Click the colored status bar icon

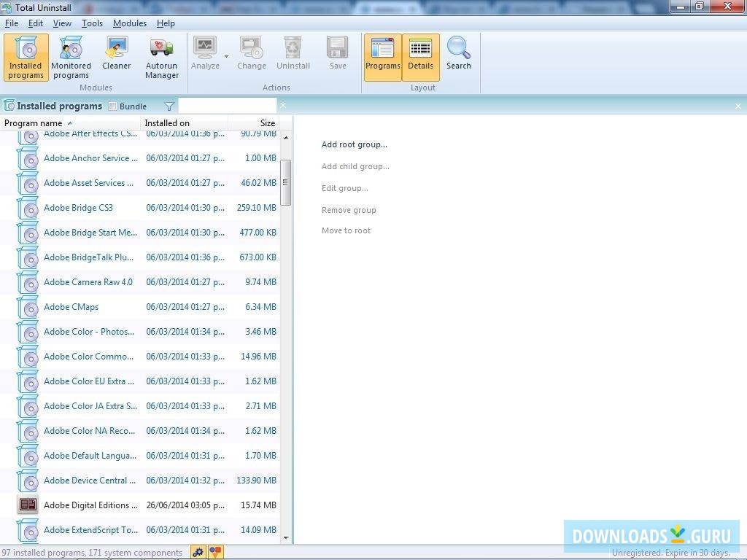pos(215,552)
